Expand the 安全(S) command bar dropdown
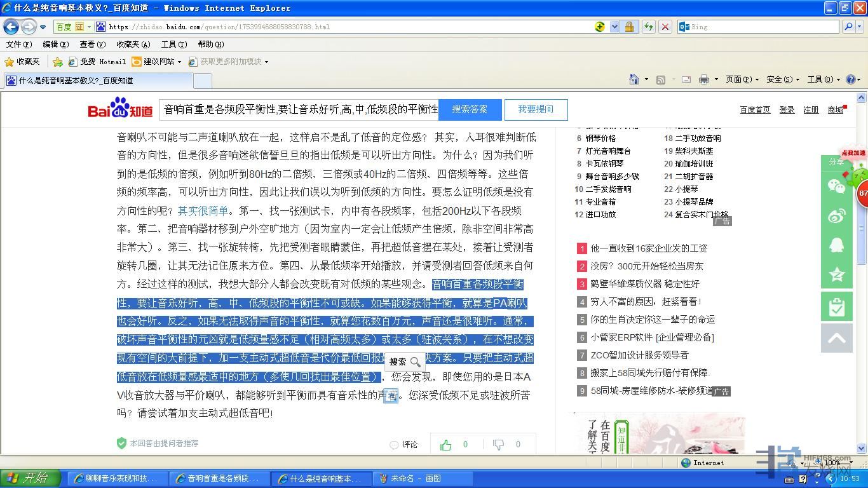Viewport: 868px width, 488px height. (782, 79)
